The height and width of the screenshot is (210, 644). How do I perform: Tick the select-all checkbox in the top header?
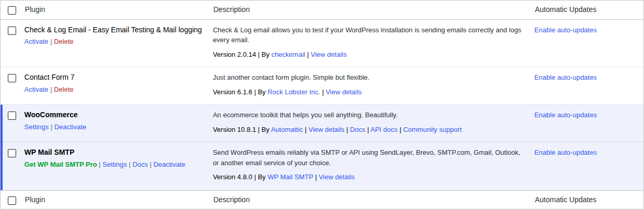pyautogui.click(x=12, y=10)
